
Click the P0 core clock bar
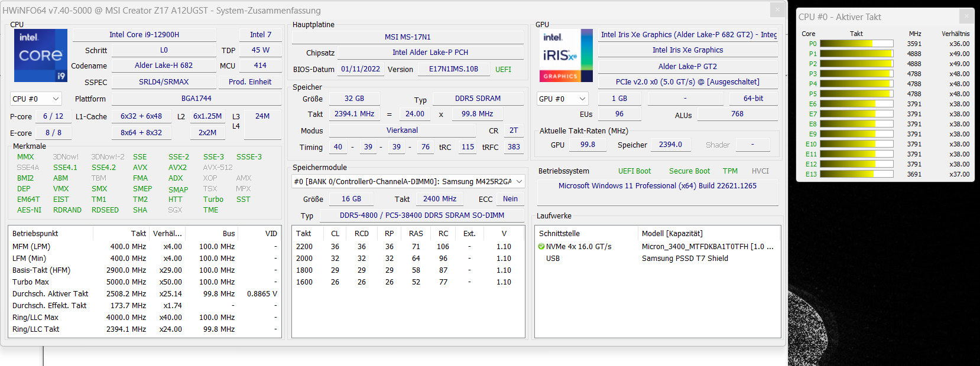pos(856,44)
